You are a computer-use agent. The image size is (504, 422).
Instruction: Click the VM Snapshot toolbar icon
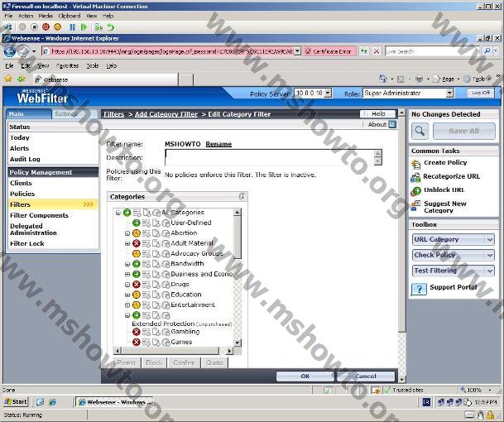[x=98, y=27]
